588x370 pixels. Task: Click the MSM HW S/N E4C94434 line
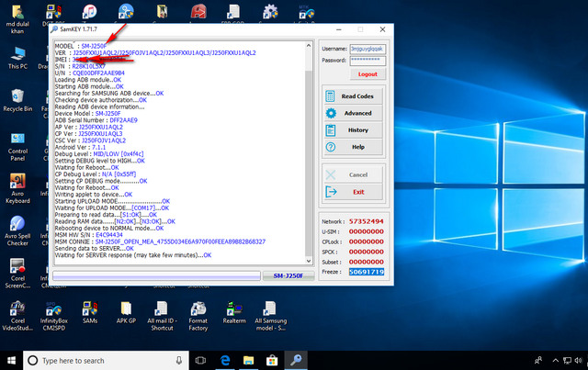(88, 235)
